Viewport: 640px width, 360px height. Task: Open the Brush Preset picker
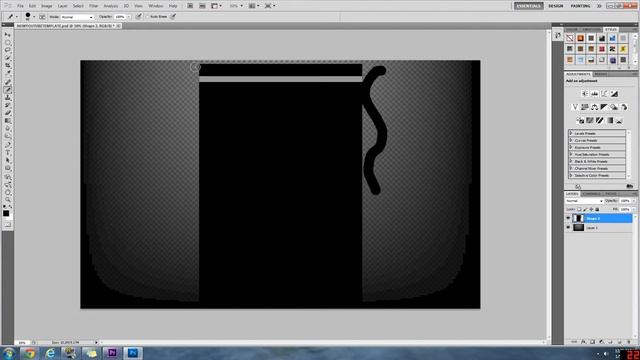pos(30,17)
